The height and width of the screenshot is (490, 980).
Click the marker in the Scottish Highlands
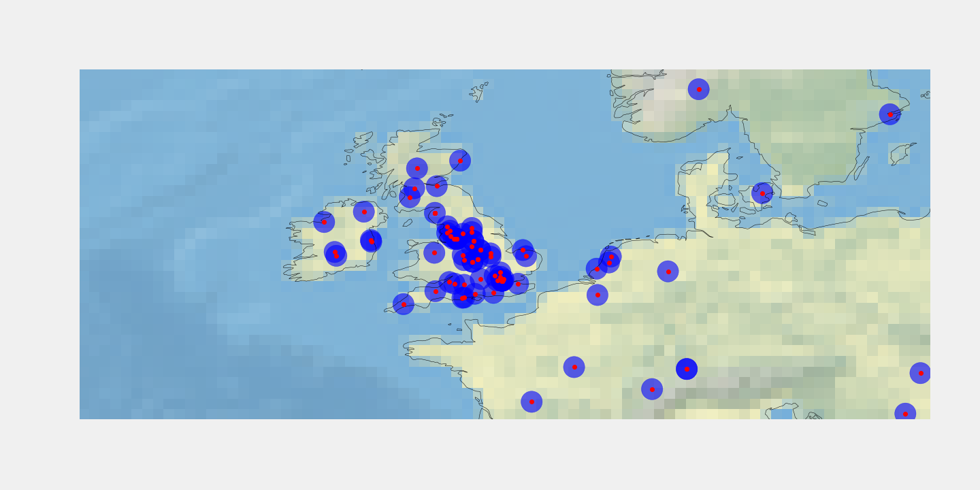(417, 168)
